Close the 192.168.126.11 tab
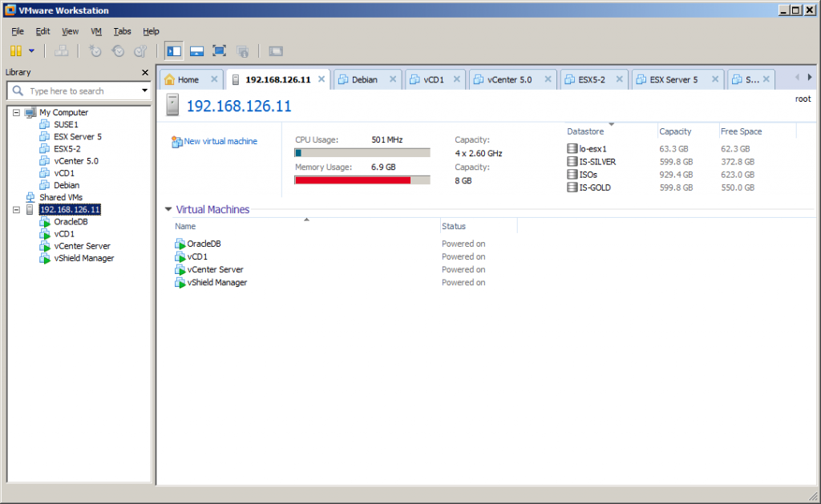Image resolution: width=821 pixels, height=504 pixels. click(x=322, y=79)
